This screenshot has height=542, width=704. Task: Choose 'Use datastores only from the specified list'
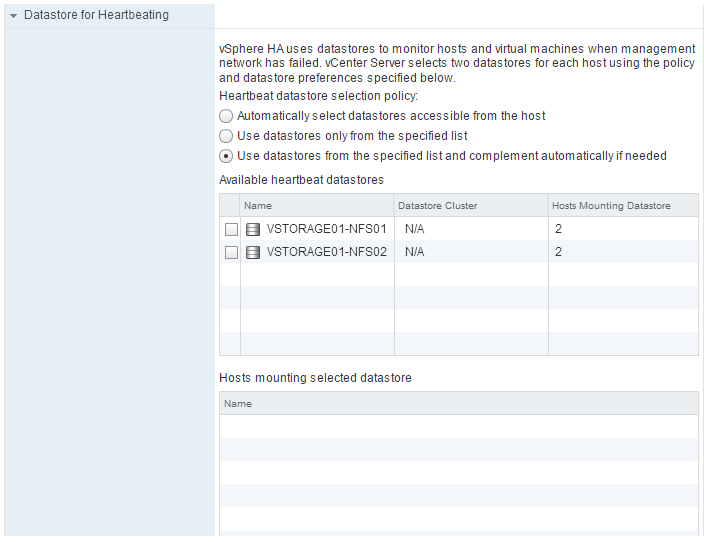(x=226, y=136)
